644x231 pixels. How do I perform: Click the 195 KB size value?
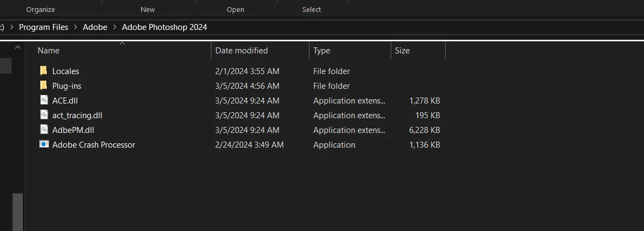tap(428, 115)
